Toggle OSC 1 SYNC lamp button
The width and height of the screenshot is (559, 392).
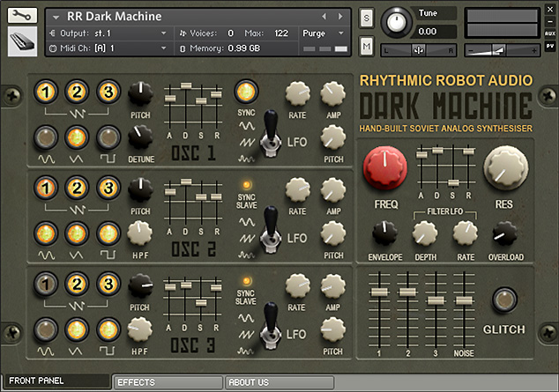tap(246, 92)
